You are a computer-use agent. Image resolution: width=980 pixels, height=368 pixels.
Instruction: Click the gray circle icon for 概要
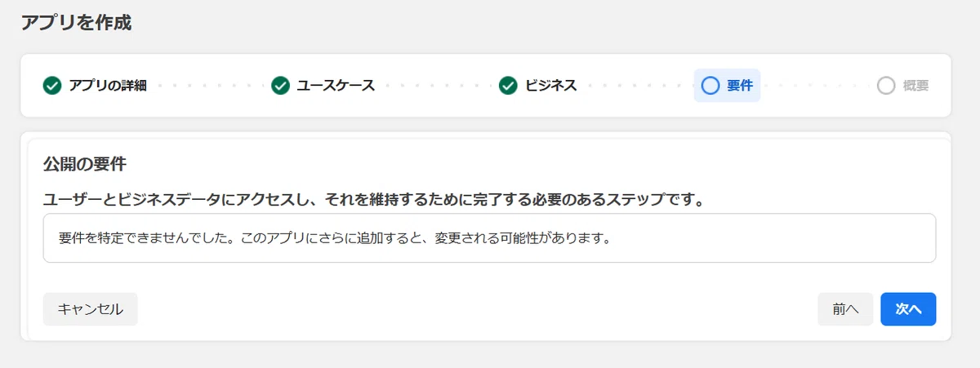[x=886, y=86]
